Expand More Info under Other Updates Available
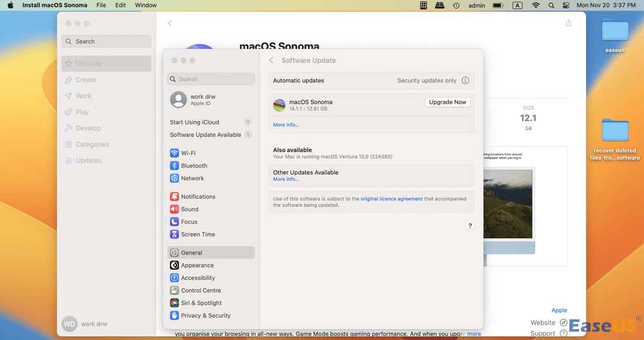 [286, 179]
